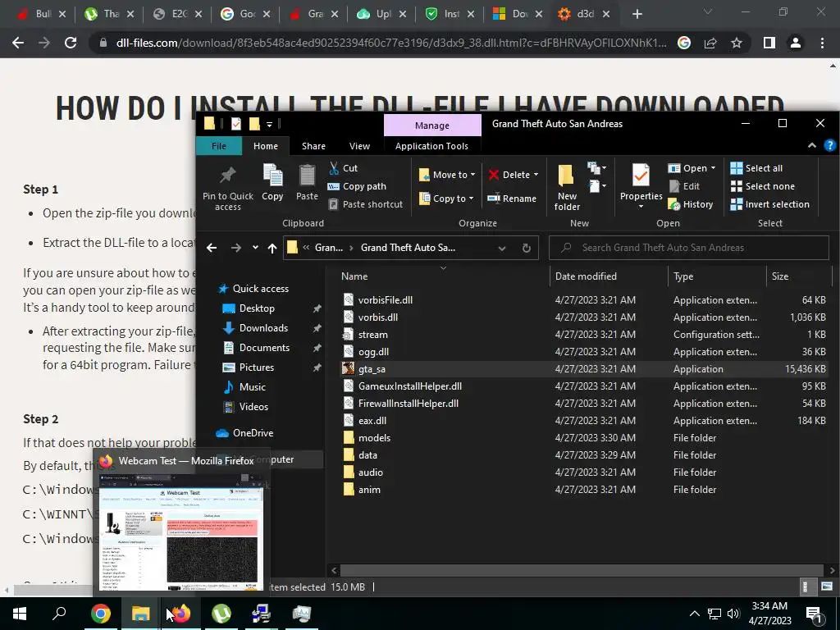Select the Home ribbon tab
This screenshot has height=630, width=840.
[266, 146]
